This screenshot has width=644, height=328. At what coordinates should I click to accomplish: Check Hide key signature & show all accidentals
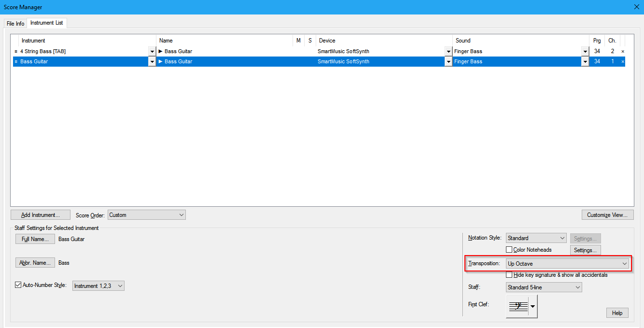[x=509, y=275]
